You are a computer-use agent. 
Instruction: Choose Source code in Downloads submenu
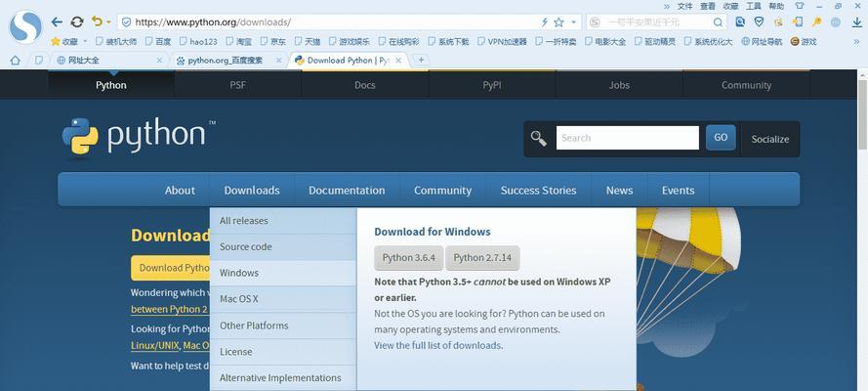(x=283, y=246)
